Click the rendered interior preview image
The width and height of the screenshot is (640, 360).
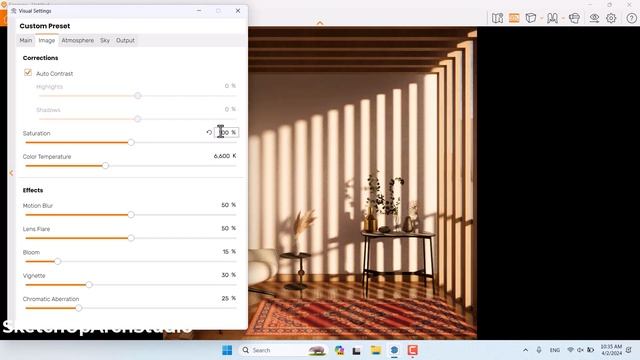(362, 183)
